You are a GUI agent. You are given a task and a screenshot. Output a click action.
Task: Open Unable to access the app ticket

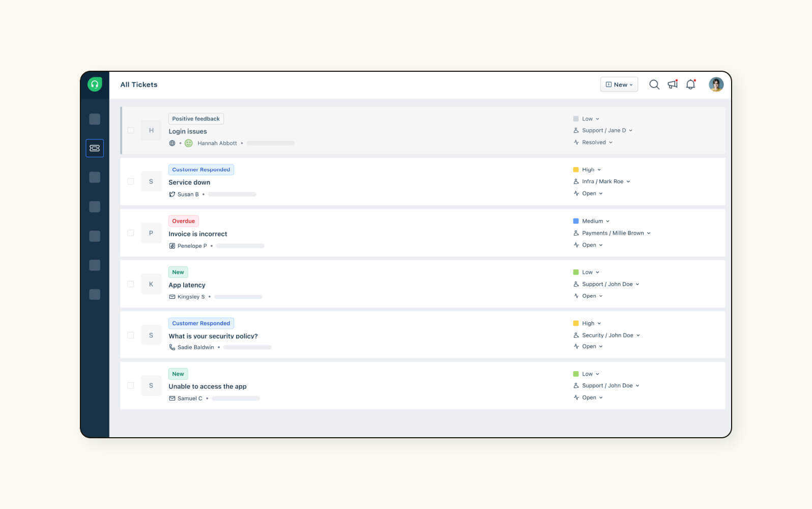click(208, 386)
